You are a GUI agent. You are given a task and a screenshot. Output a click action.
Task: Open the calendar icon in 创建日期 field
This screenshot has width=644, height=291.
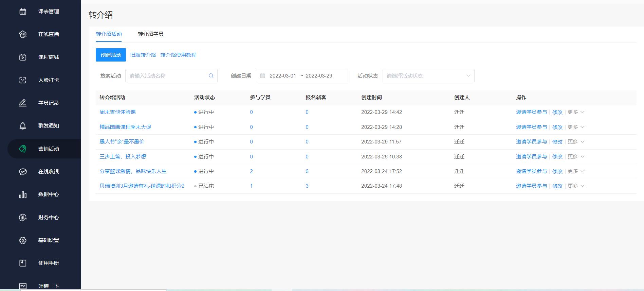(x=262, y=76)
